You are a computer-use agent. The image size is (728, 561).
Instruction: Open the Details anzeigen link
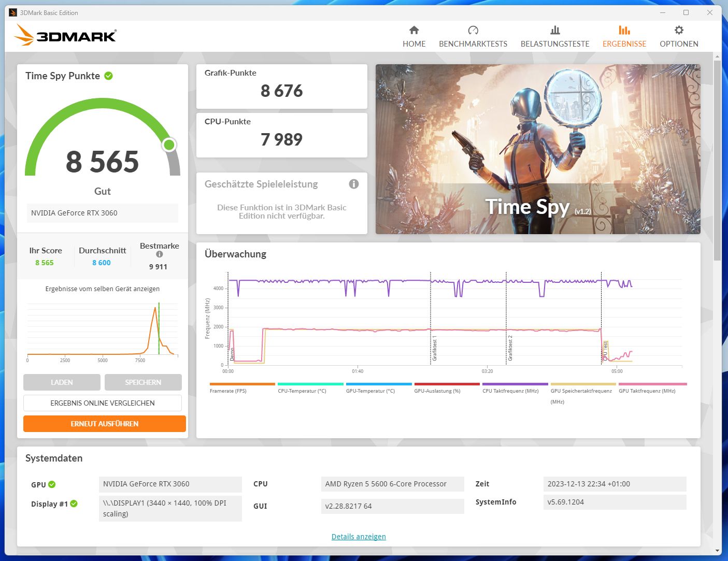359,537
